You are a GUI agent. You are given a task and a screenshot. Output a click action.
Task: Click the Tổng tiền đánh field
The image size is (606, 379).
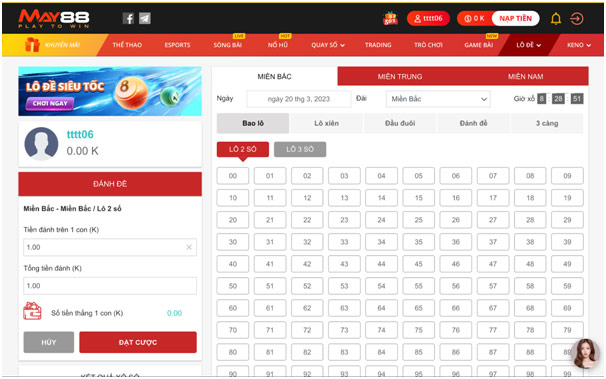click(x=110, y=286)
